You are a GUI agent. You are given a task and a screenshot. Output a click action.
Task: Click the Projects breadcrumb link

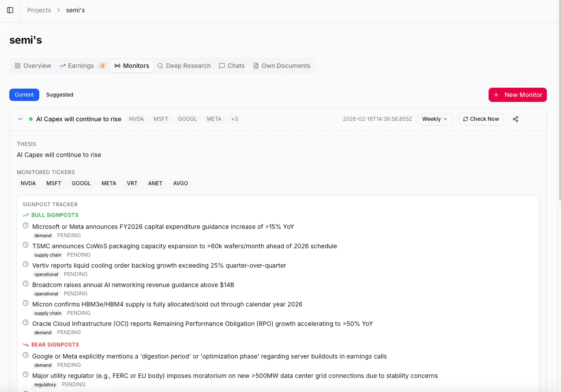pyautogui.click(x=39, y=10)
